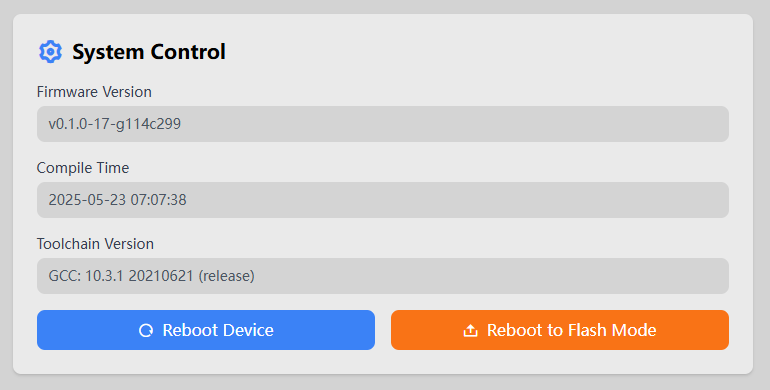Click the word (release) in toolchain field
770x390 pixels.
[x=226, y=276]
